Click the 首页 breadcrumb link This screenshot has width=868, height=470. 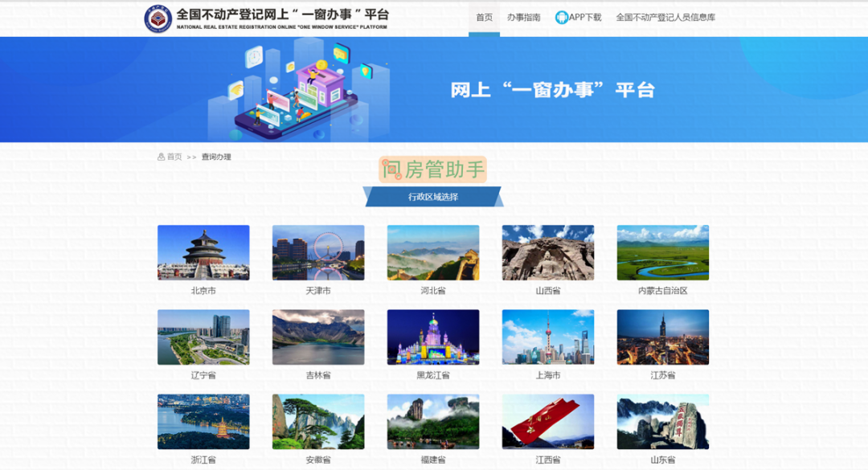[174, 157]
